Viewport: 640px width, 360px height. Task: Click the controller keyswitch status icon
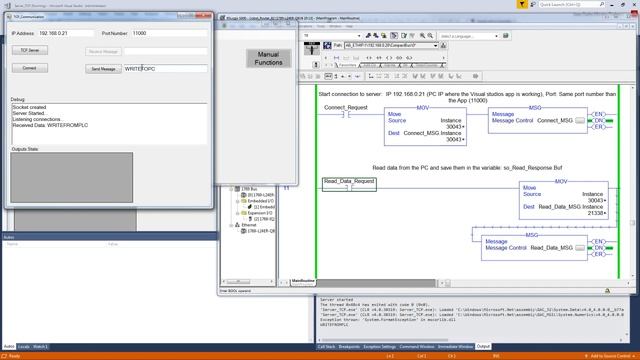point(312,49)
